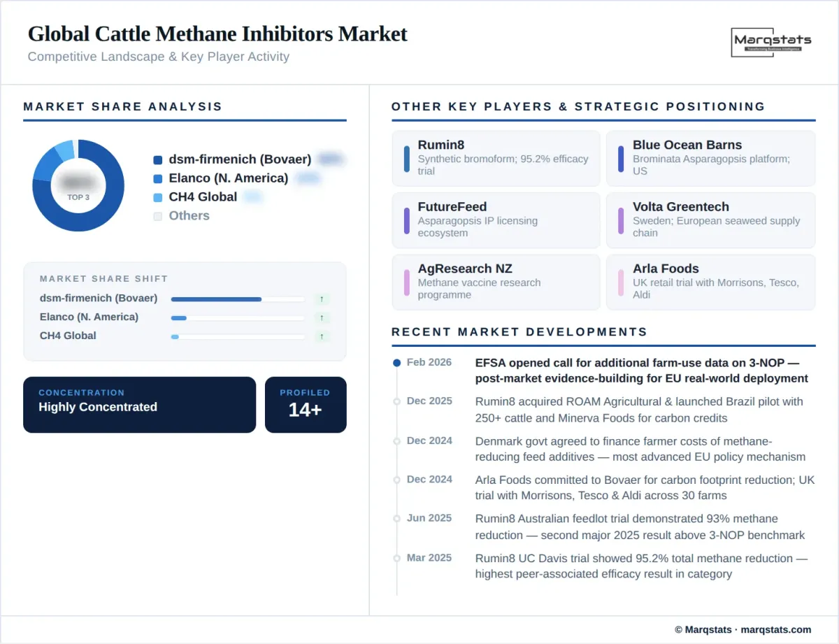Select the Mar 2025 date label
The image size is (839, 644).
(x=428, y=558)
